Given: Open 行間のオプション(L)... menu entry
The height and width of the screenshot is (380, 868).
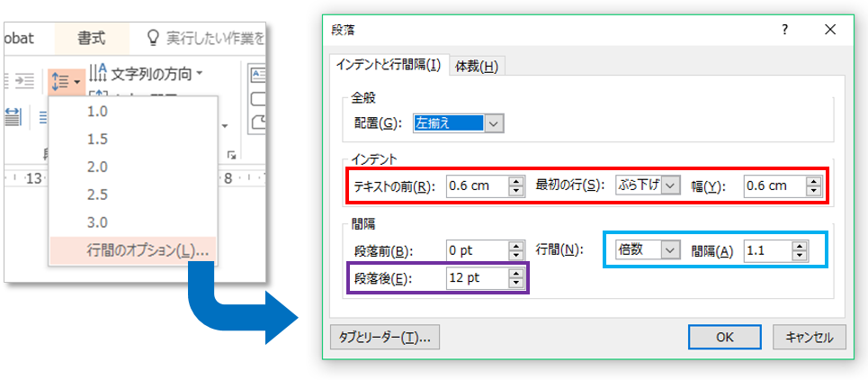Looking at the screenshot, I should tap(133, 250).
